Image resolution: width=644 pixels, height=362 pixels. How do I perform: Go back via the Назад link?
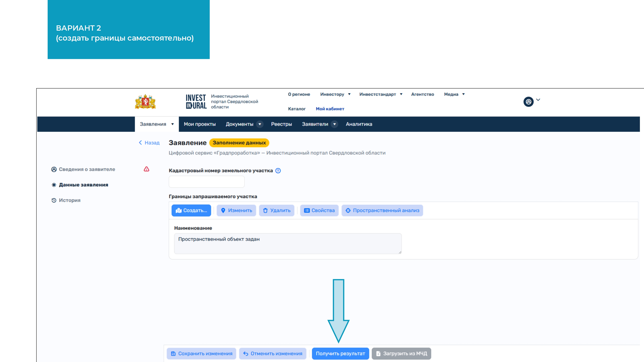(x=149, y=143)
